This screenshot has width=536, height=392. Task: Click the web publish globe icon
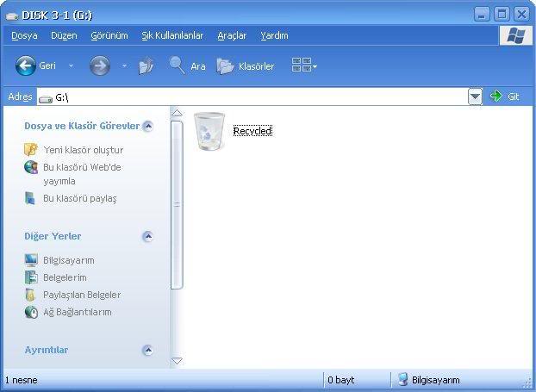coord(31,167)
